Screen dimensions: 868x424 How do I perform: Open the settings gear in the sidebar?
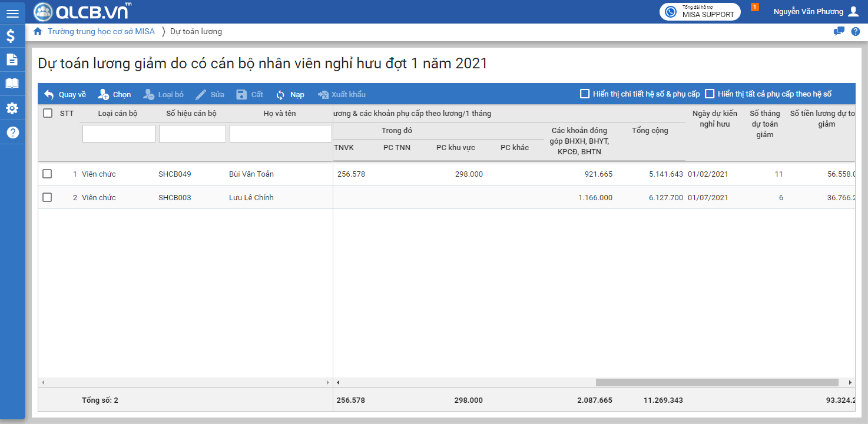point(12,108)
